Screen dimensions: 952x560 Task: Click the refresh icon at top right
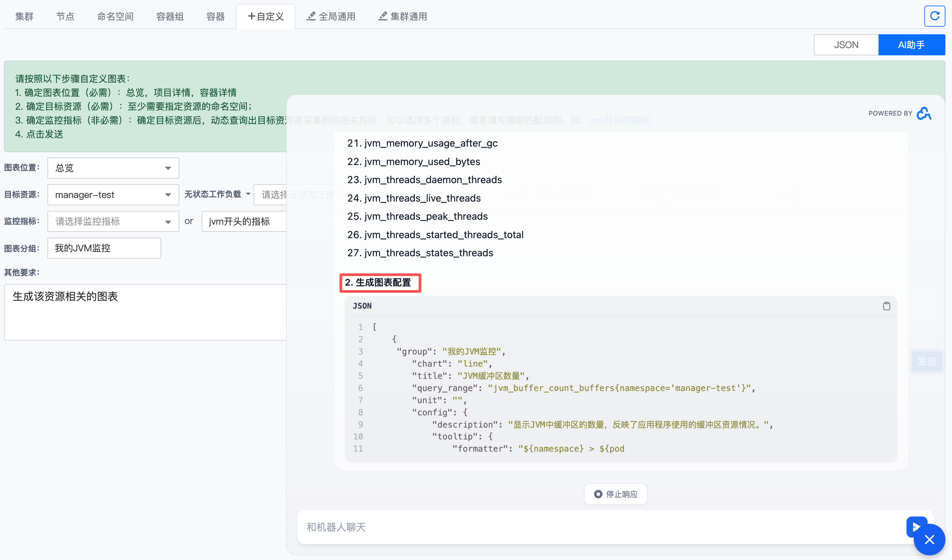point(934,16)
